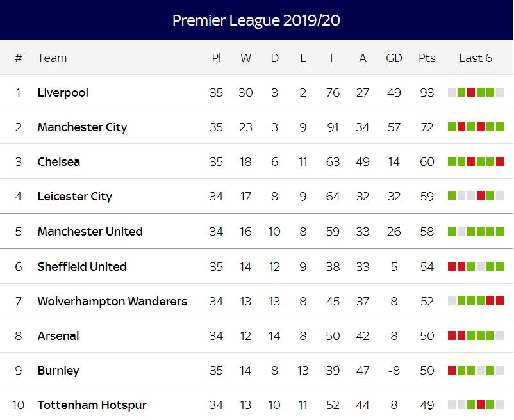
Task: Open Burnley team link
Action: tap(58, 371)
